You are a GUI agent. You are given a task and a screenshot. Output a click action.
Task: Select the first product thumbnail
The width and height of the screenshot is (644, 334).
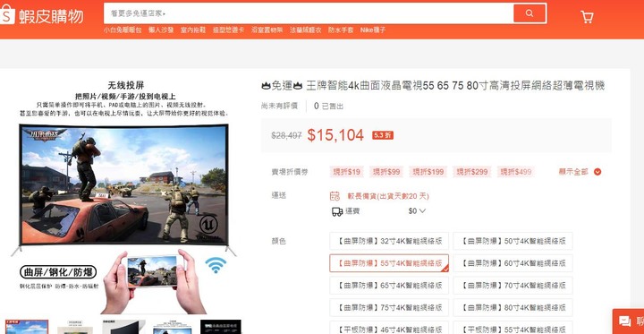coord(26,327)
